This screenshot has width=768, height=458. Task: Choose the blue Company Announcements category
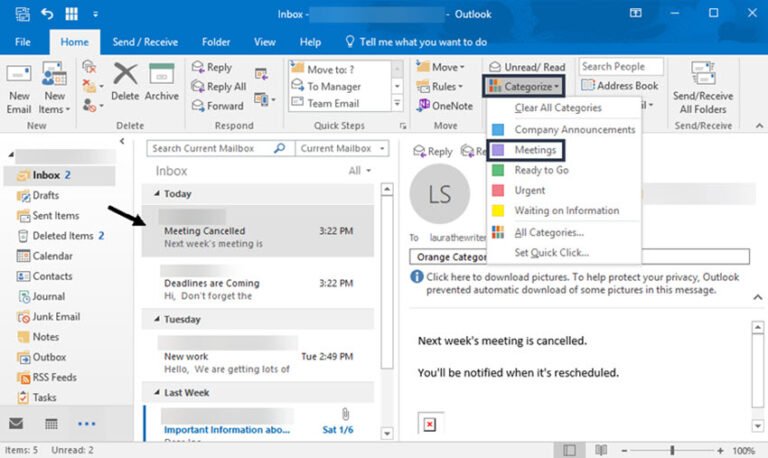click(x=564, y=130)
